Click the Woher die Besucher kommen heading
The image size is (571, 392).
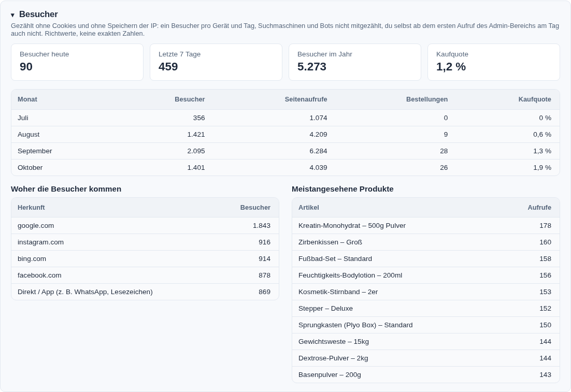66,189
